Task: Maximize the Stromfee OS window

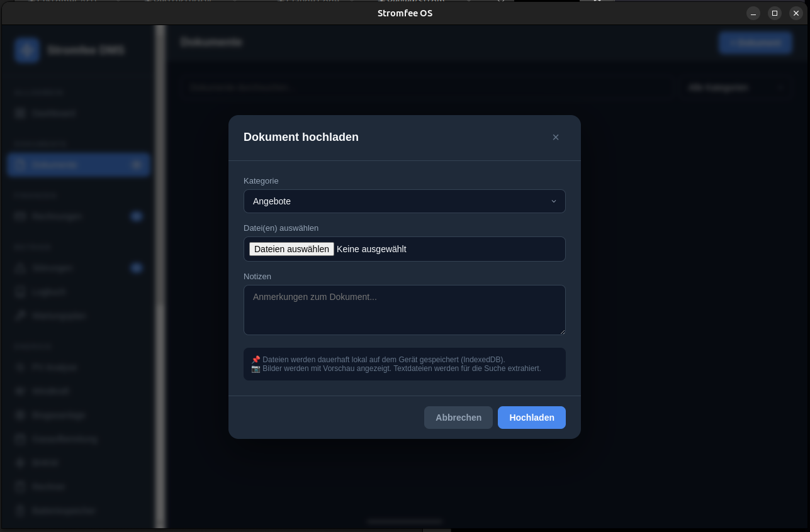Action: coord(775,13)
